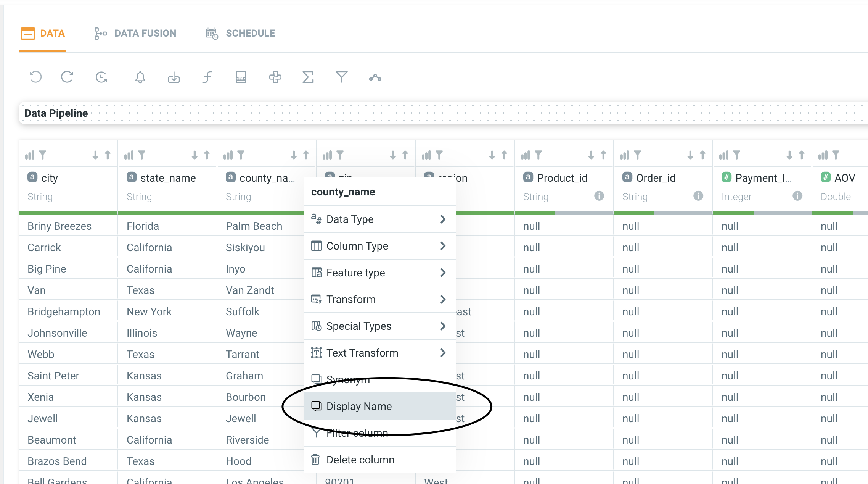The height and width of the screenshot is (484, 868).
Task: Open the SQL editor icon
Action: pyautogui.click(x=241, y=77)
